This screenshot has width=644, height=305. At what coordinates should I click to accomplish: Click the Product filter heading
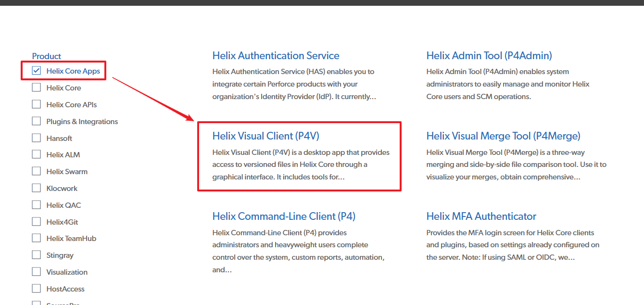[x=47, y=56]
